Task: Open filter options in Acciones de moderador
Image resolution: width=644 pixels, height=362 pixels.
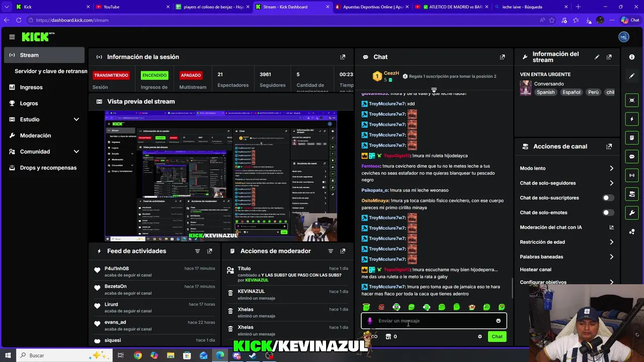Action: [331, 251]
